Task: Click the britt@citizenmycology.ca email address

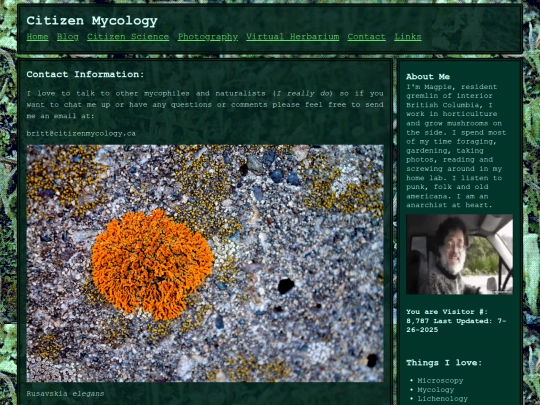Action: pos(81,134)
